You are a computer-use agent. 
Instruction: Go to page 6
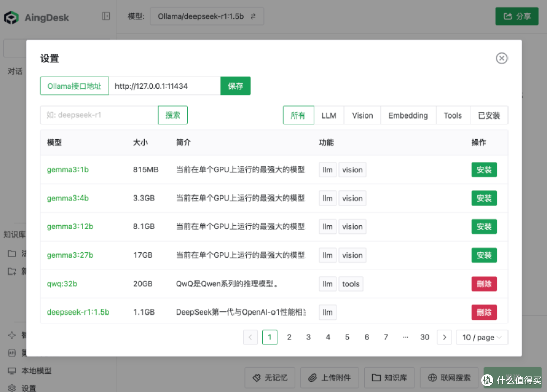tap(367, 337)
